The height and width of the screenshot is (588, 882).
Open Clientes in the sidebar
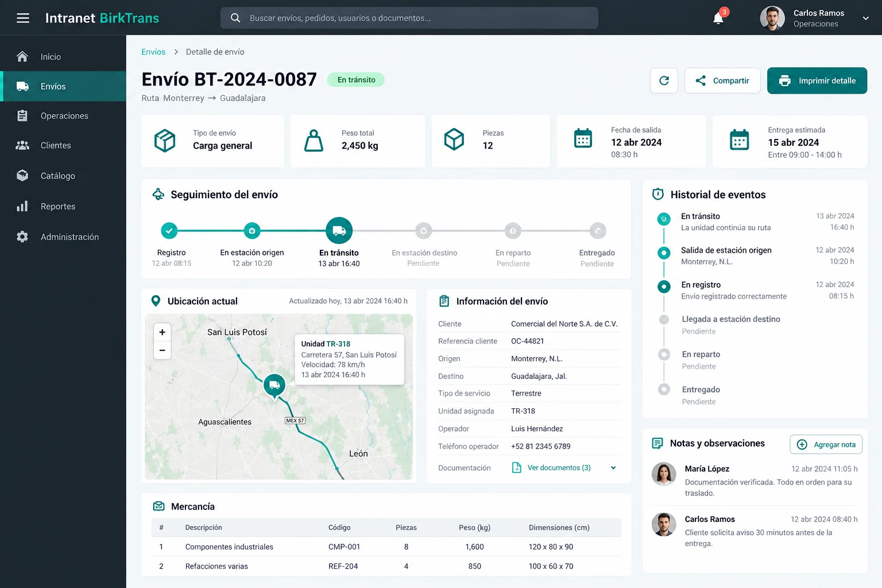pos(63,146)
